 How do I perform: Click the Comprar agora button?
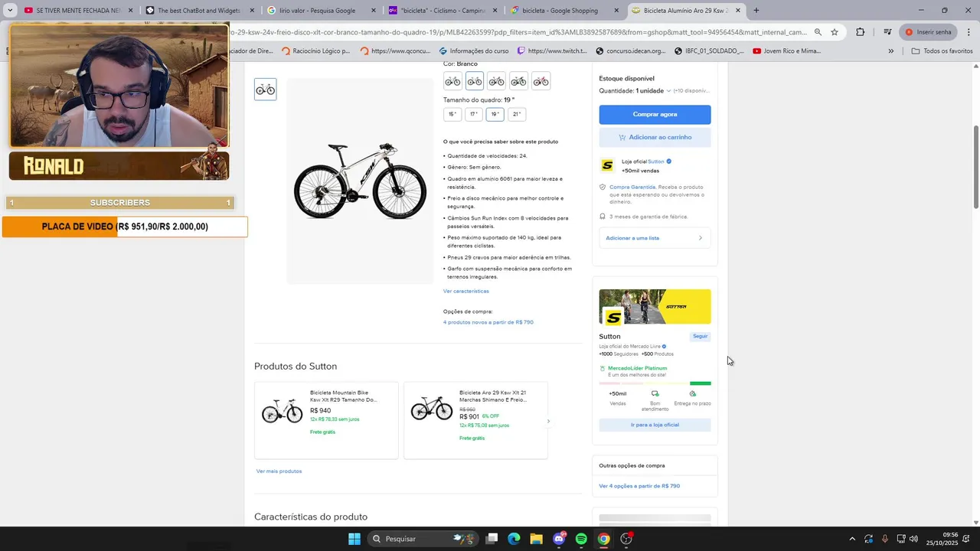click(655, 114)
